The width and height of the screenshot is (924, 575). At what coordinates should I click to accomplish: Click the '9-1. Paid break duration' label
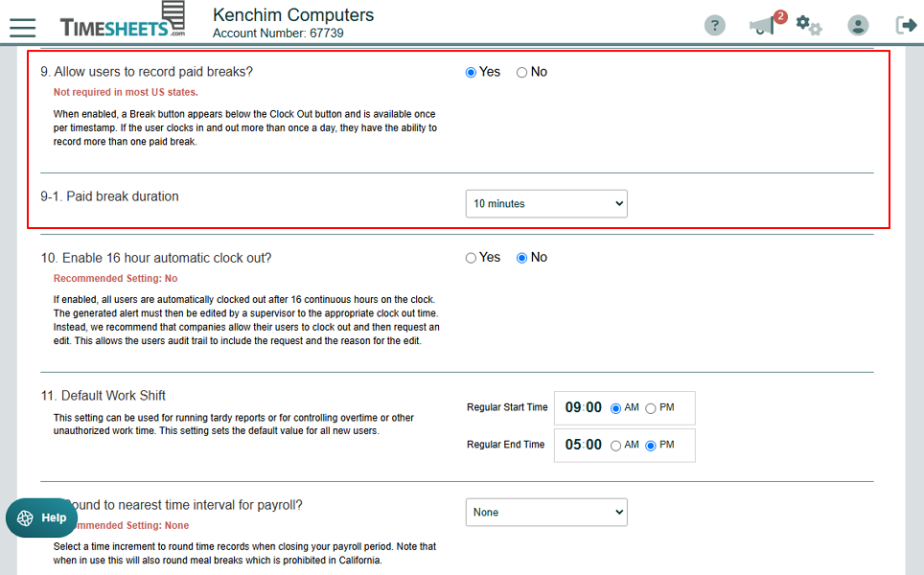pos(109,196)
